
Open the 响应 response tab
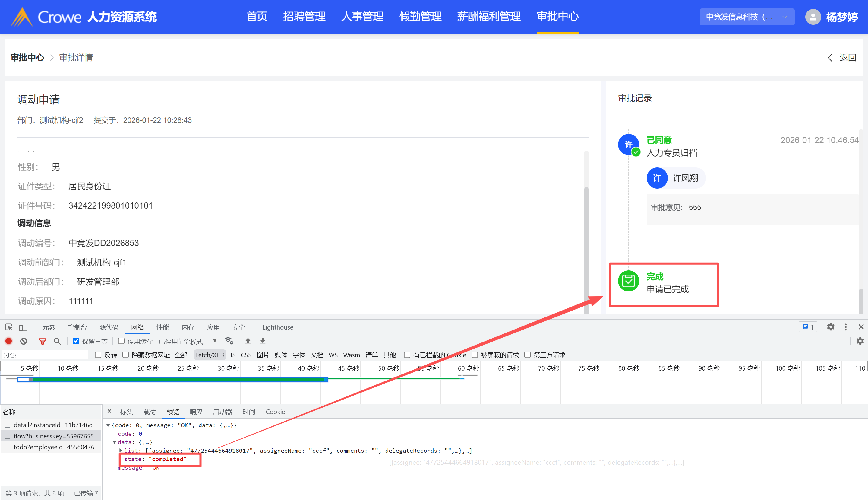[x=196, y=411]
